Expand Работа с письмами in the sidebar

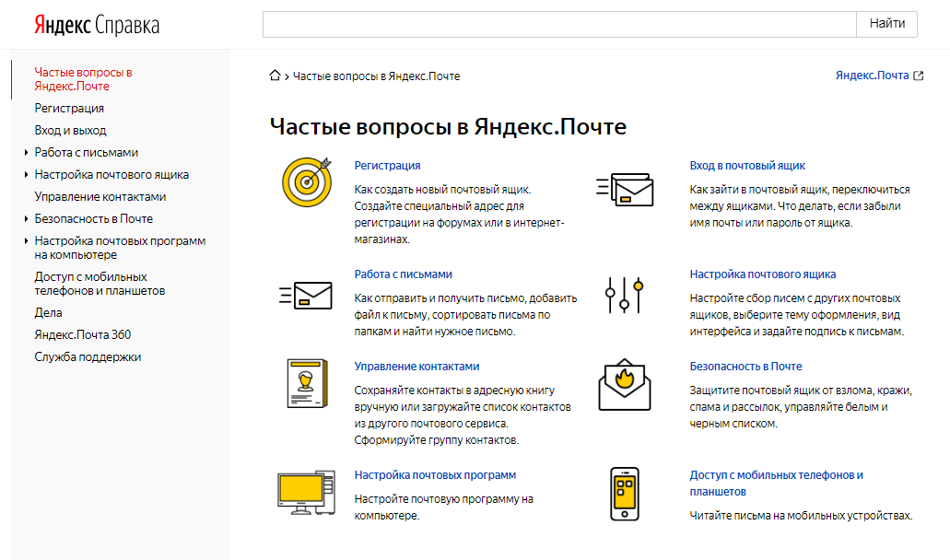coord(26,153)
